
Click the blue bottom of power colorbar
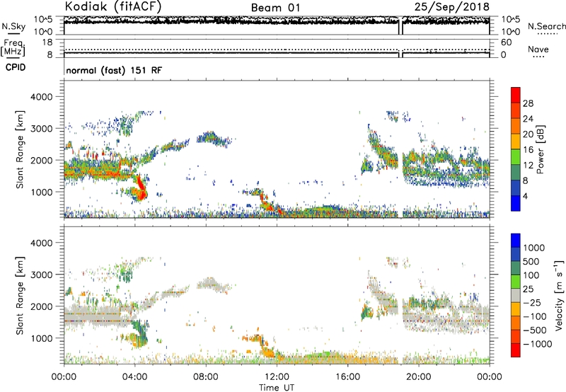516,203
